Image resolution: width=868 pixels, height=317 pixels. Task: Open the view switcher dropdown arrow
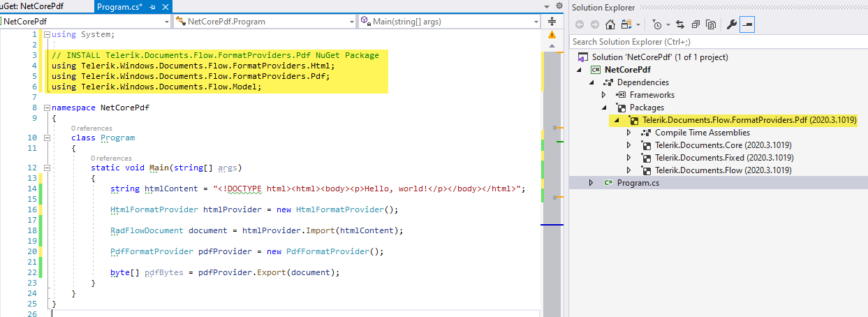(638, 25)
